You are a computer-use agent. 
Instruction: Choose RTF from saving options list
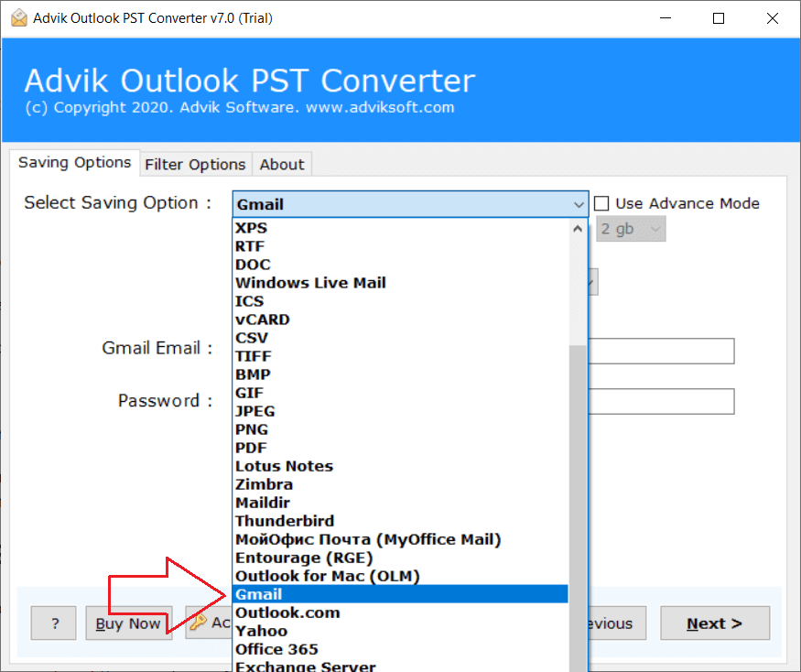(401, 246)
